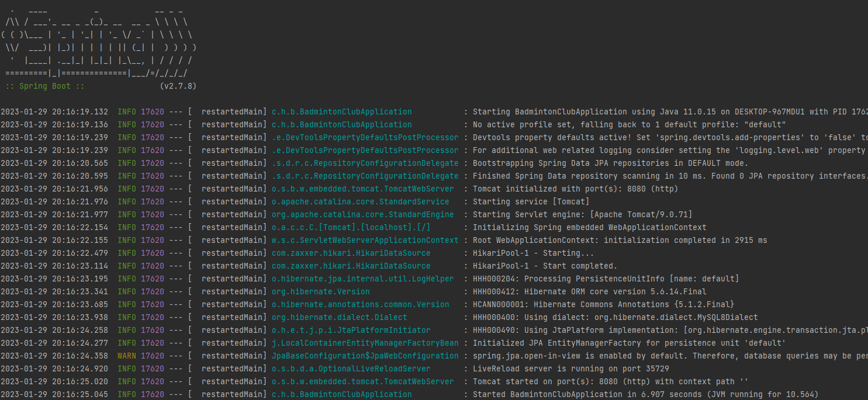Click the timestamp '2023-01-29 20:16:25.045'
Image resolution: width=868 pixels, height=400 pixels.
(x=54, y=394)
